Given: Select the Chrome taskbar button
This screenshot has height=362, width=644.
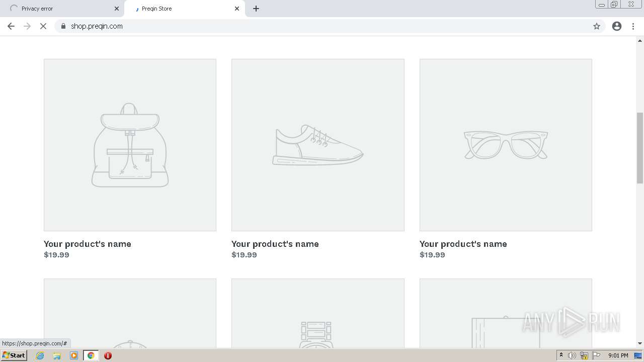Looking at the screenshot, I should pos(91,355).
